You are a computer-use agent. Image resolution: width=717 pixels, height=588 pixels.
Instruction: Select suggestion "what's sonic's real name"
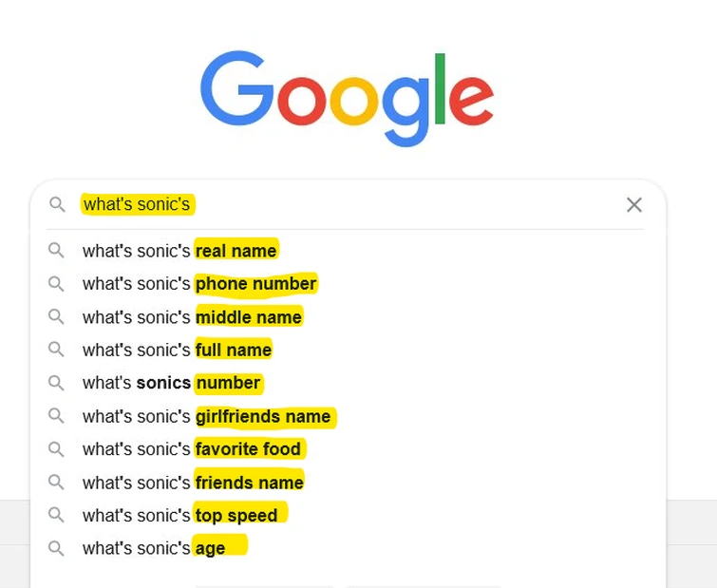[179, 251]
